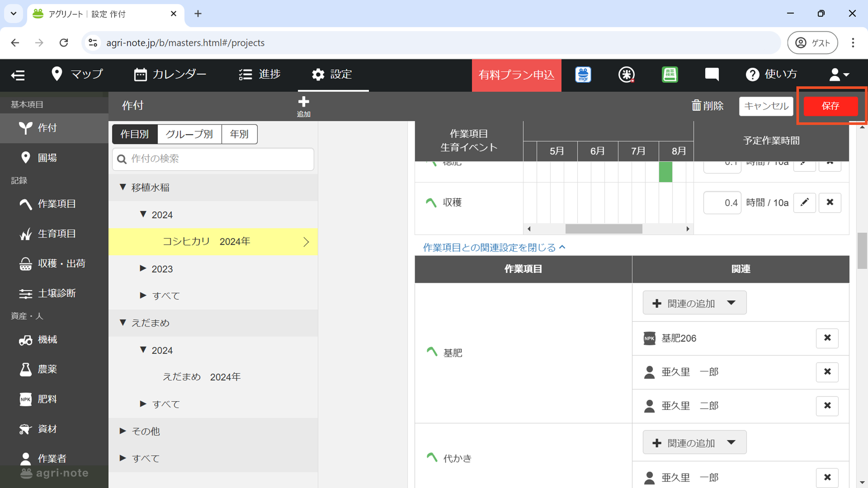Click the horizontal timeline scrollbar thumb
The height and width of the screenshot is (488, 868).
click(x=604, y=229)
